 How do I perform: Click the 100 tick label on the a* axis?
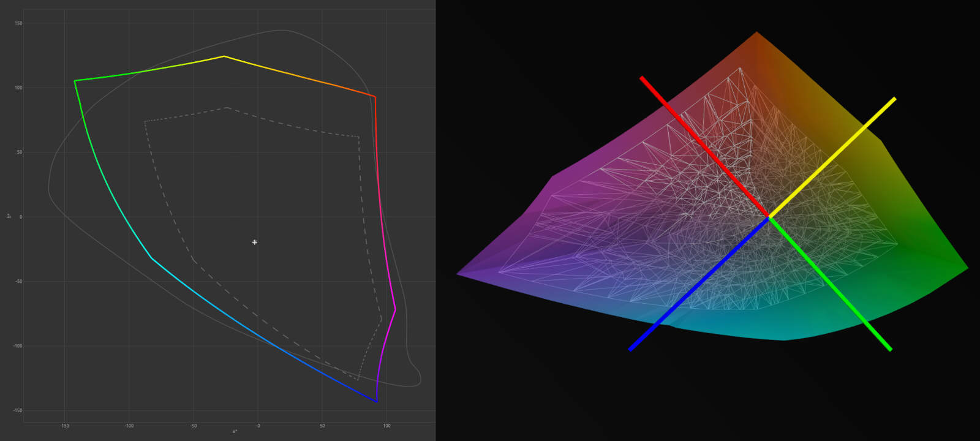[x=386, y=426]
